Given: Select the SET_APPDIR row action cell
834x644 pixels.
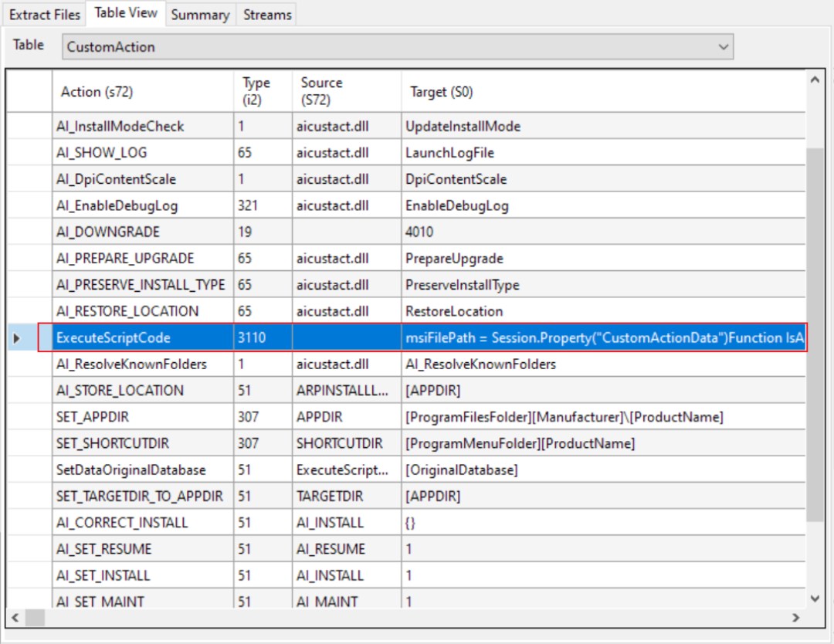Looking at the screenshot, I should [143, 417].
